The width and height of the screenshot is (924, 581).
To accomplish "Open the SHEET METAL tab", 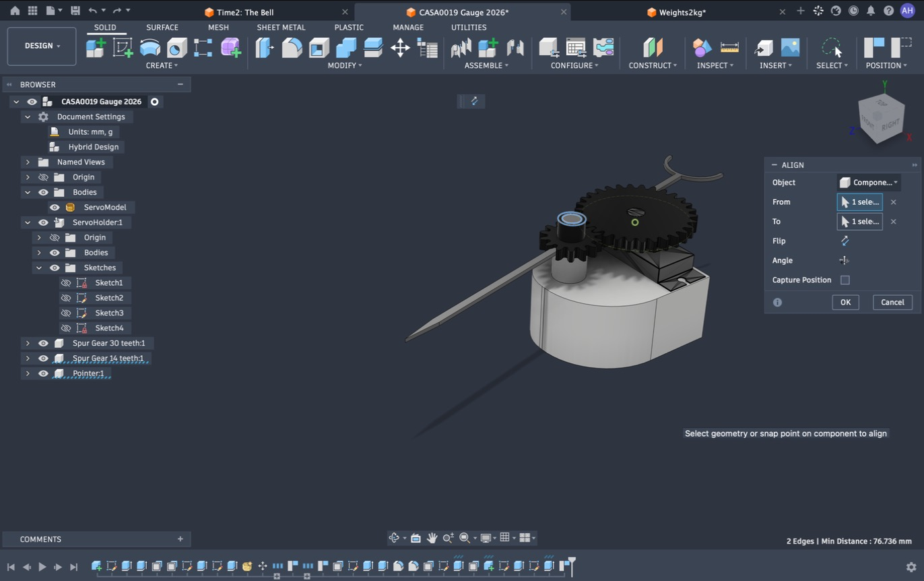I will pos(281,28).
